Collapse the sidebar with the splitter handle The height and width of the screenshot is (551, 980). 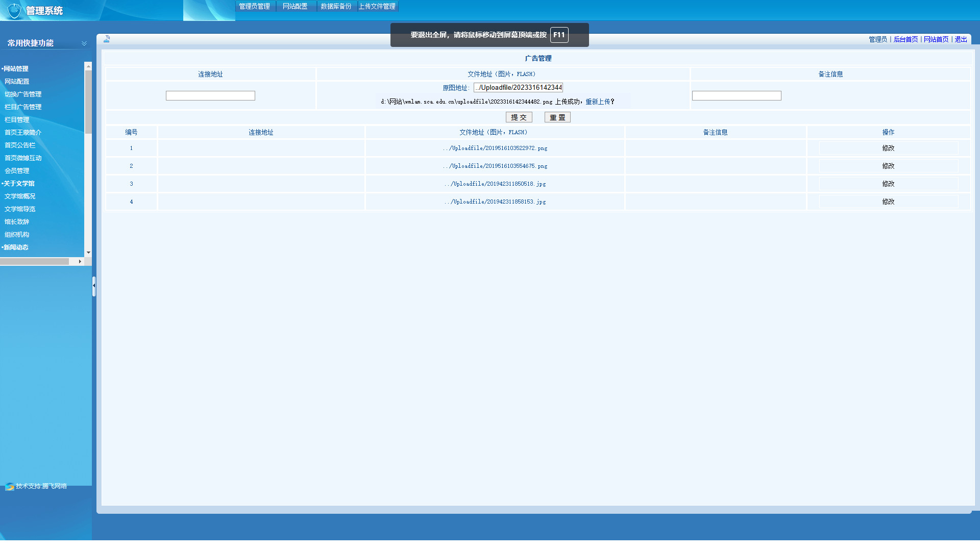click(94, 286)
